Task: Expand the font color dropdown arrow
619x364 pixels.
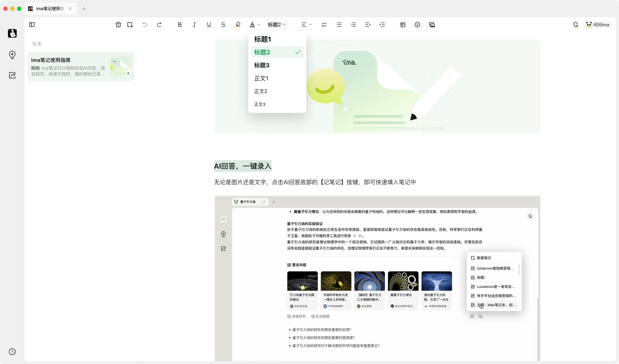Action: pos(259,25)
